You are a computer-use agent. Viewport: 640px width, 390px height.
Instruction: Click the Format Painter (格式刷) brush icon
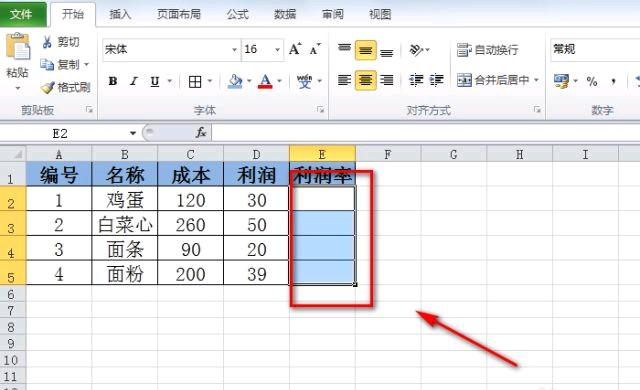48,87
